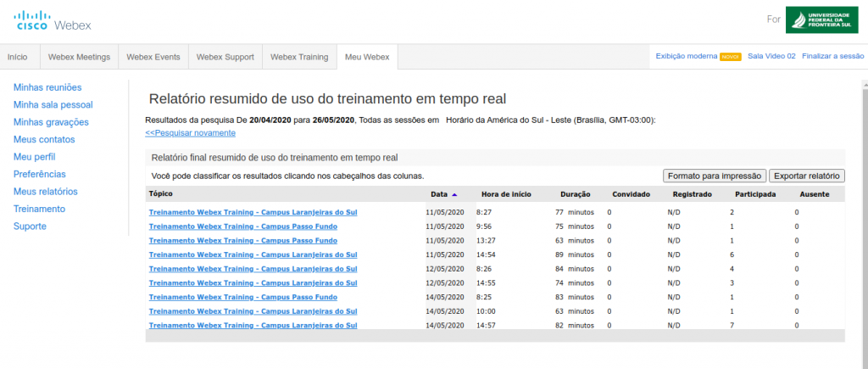Switch to the Webex Training tab

[298, 57]
